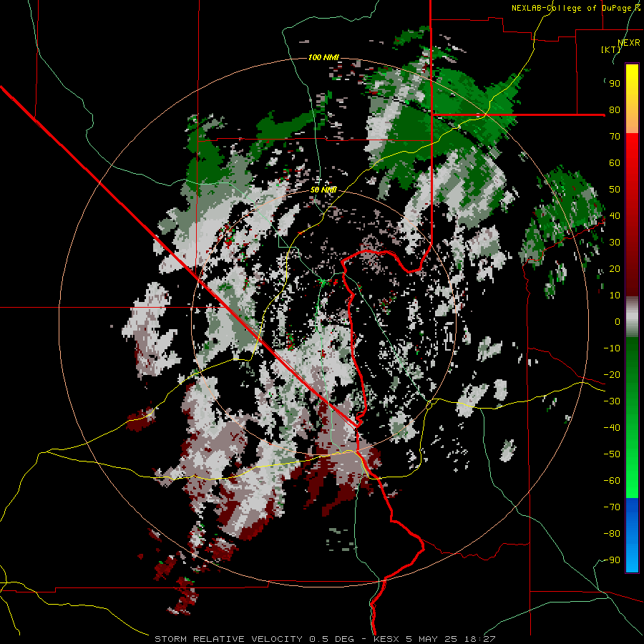This screenshot has width=644, height=644.
Task: Click the KESX station identifier in caption
Action: tap(386, 639)
